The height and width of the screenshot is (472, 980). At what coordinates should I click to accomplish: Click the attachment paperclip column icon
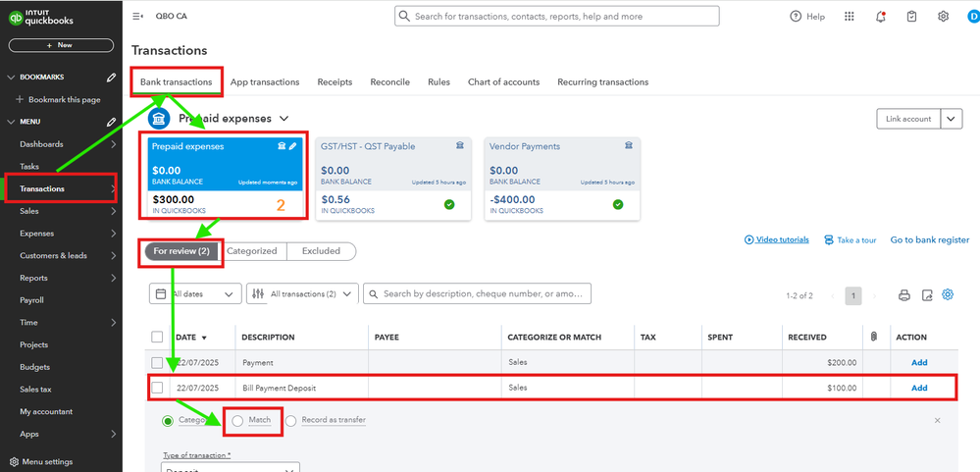874,337
